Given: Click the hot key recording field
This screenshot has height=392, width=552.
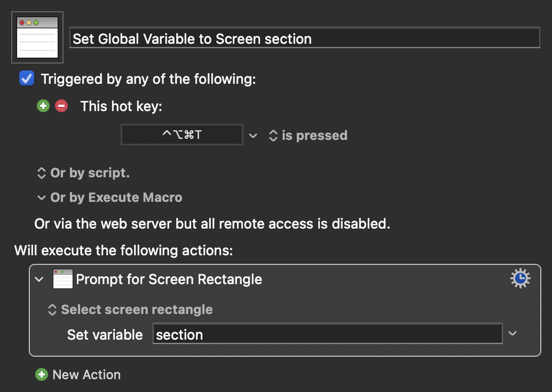Looking at the screenshot, I should pos(182,135).
